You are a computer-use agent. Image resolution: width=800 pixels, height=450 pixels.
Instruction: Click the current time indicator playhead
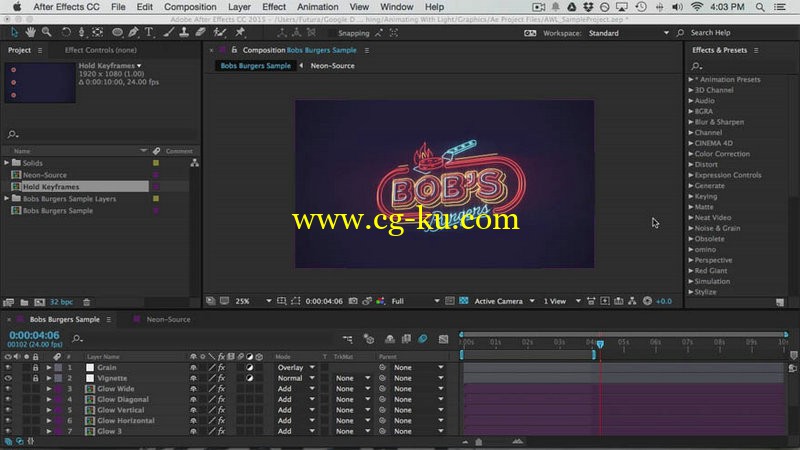tap(600, 344)
